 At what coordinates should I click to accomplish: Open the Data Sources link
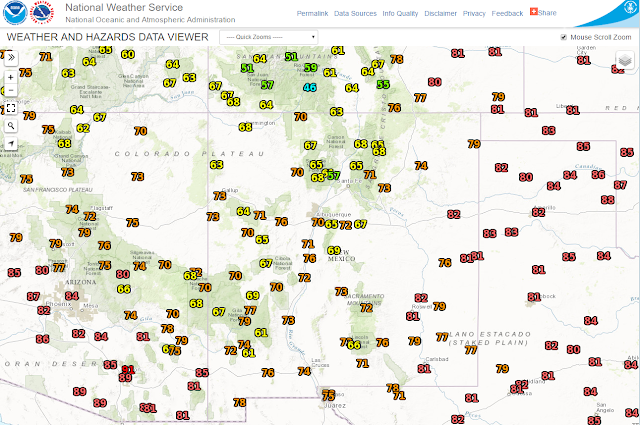click(355, 13)
